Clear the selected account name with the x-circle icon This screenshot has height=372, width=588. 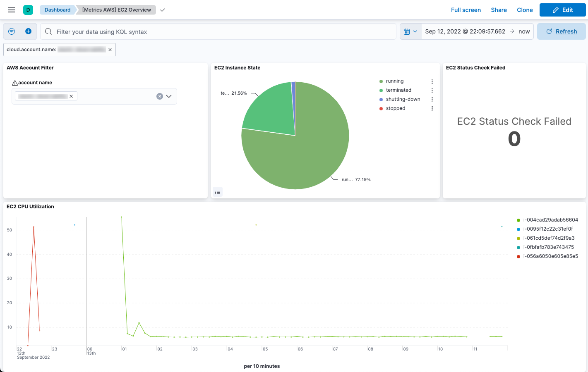click(160, 96)
